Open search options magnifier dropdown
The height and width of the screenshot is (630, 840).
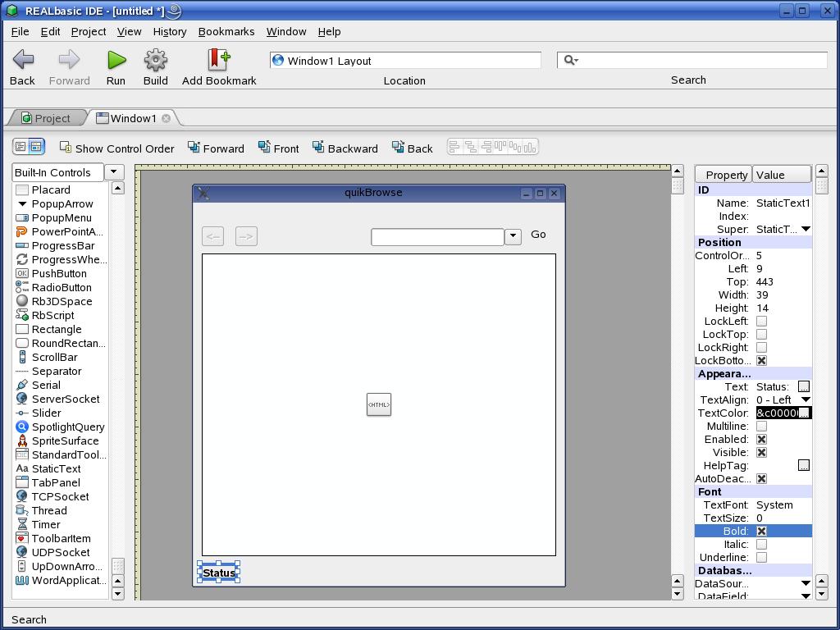[571, 60]
